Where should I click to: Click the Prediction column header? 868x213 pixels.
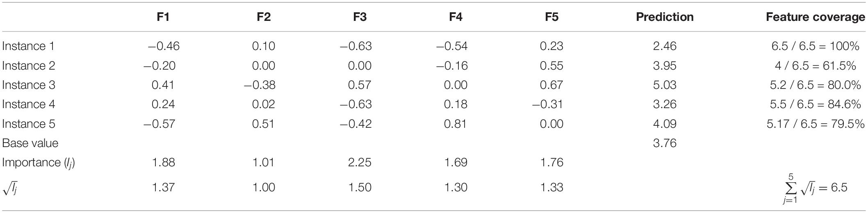[x=665, y=17]
